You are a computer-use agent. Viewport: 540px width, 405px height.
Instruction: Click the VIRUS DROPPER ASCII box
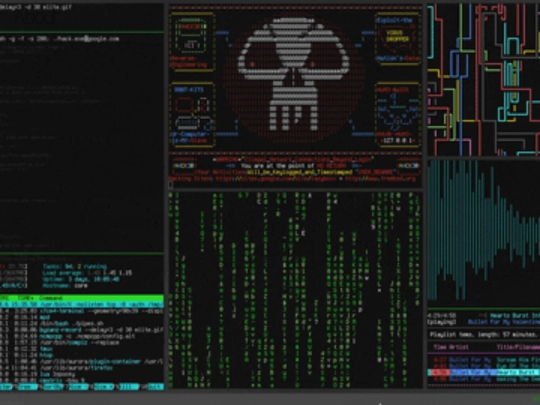click(398, 39)
